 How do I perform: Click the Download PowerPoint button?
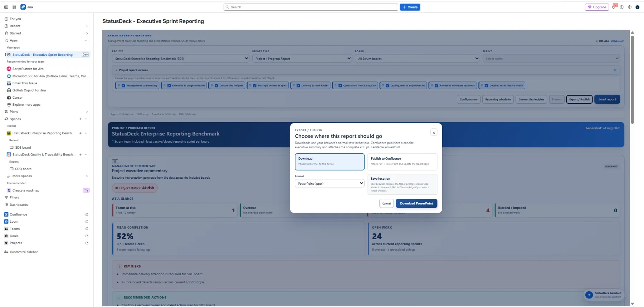click(x=416, y=203)
